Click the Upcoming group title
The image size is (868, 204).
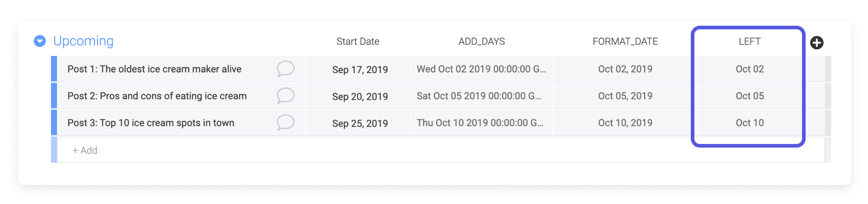[x=83, y=41]
